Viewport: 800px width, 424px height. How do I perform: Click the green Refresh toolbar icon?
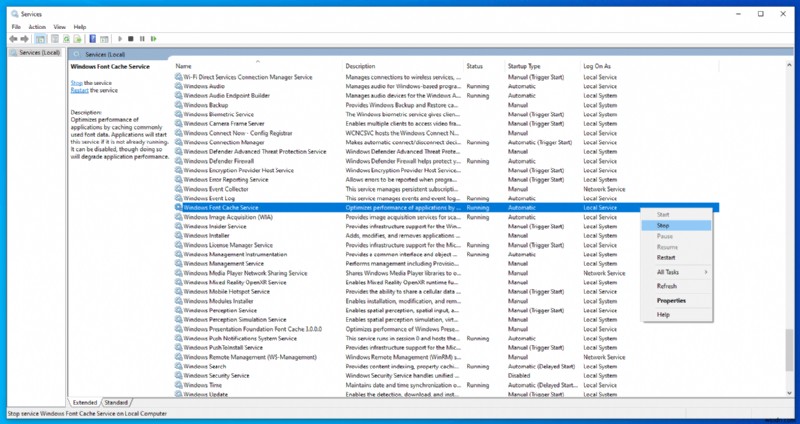point(66,39)
